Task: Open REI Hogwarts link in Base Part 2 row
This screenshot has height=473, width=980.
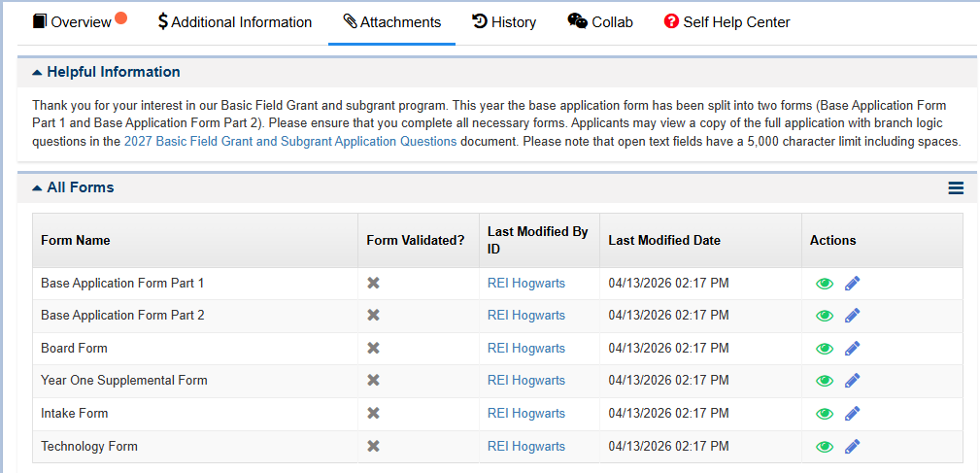Action: (x=526, y=315)
